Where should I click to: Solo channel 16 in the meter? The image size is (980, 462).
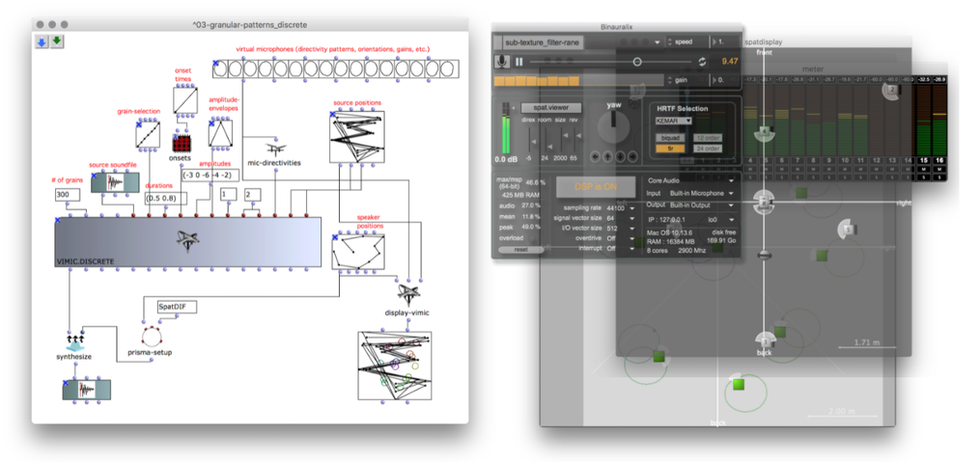coord(938,177)
